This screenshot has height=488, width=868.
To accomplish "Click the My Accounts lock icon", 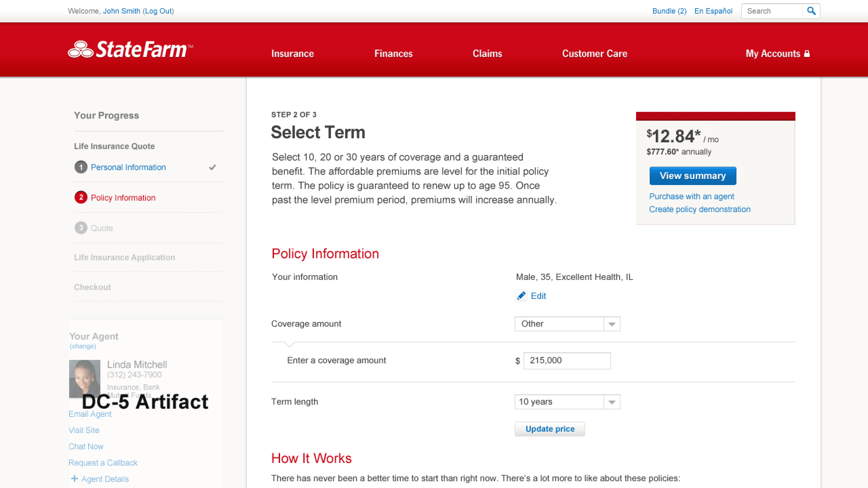I will 807,54.
